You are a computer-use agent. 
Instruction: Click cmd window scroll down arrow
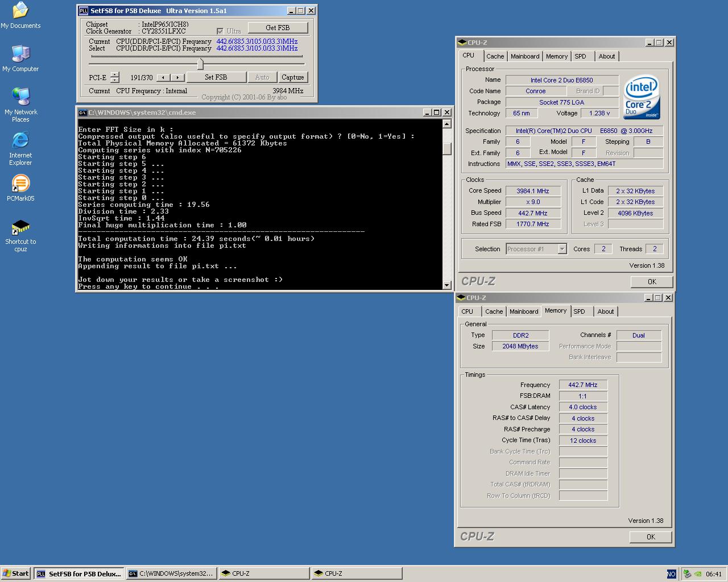point(447,285)
